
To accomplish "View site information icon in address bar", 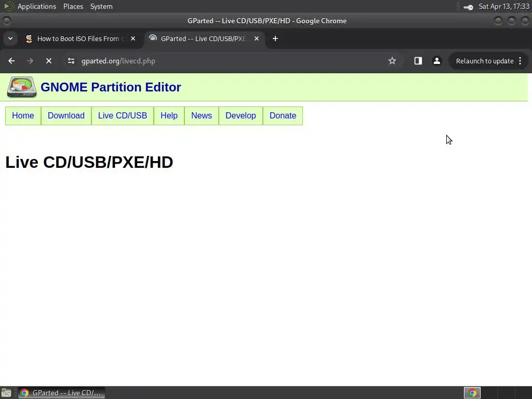I will [71, 61].
